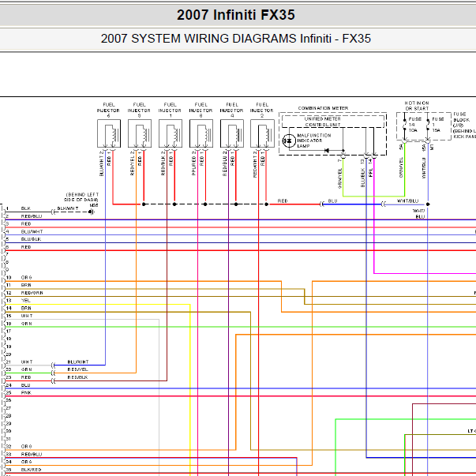This screenshot has width=476, height=476.
Task: Click the 'FUEL INJECTOR 6' label
Action: click(x=108, y=110)
